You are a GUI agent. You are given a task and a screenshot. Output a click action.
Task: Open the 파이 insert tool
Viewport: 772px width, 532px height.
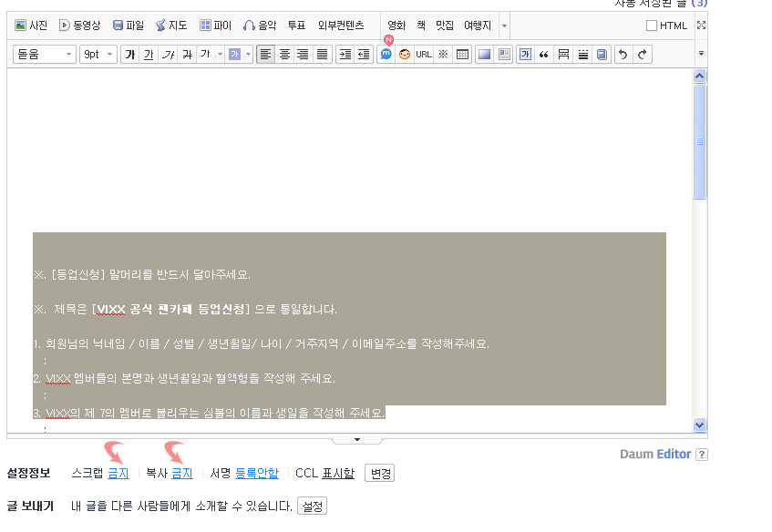point(216,26)
